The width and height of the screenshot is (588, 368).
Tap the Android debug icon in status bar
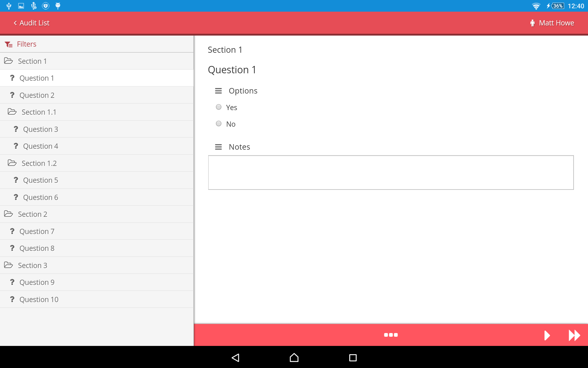coord(58,6)
